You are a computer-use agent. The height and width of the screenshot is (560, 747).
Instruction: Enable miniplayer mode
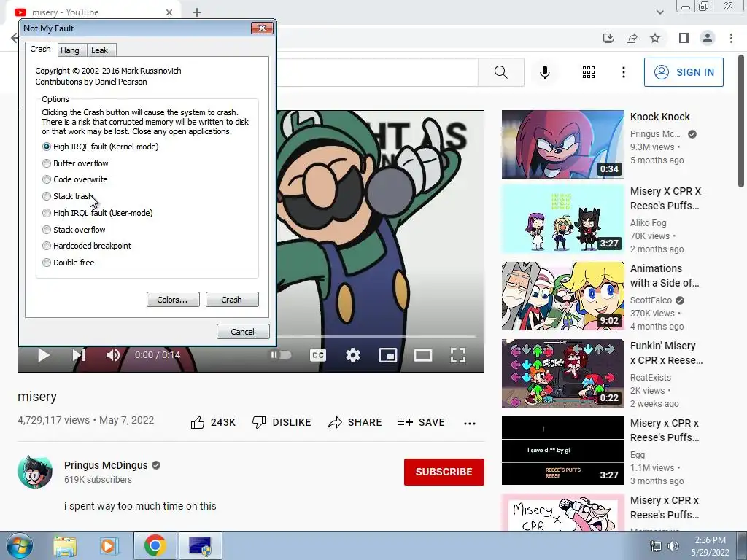click(x=388, y=355)
